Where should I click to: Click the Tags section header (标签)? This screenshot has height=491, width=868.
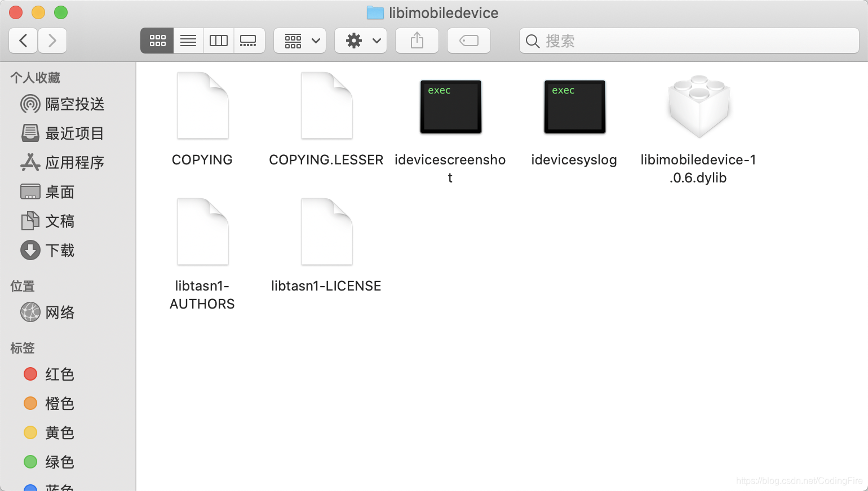pyautogui.click(x=23, y=348)
